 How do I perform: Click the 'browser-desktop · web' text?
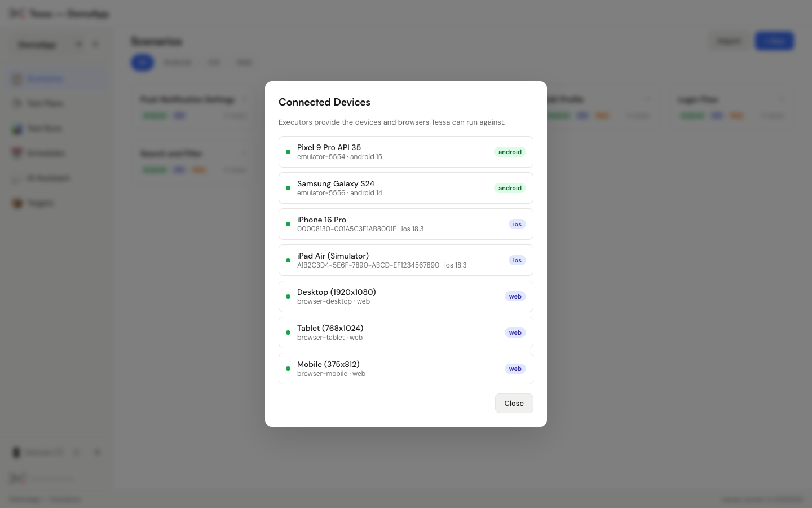coord(333,301)
